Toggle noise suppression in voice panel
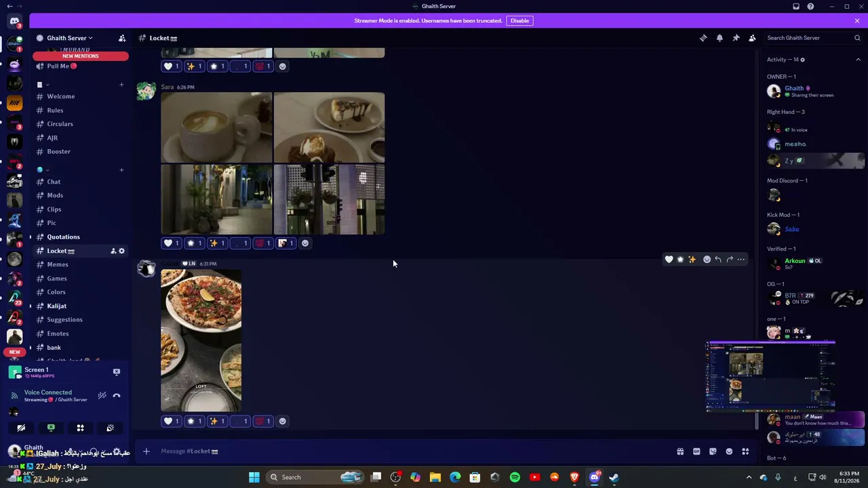This screenshot has height=488, width=868. tap(102, 395)
